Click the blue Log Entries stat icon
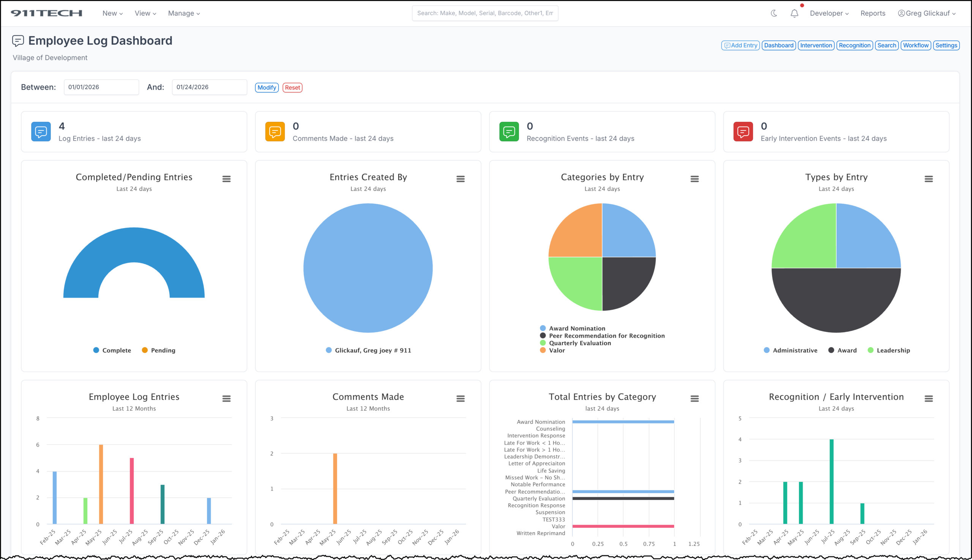This screenshot has width=972, height=560. [x=41, y=131]
